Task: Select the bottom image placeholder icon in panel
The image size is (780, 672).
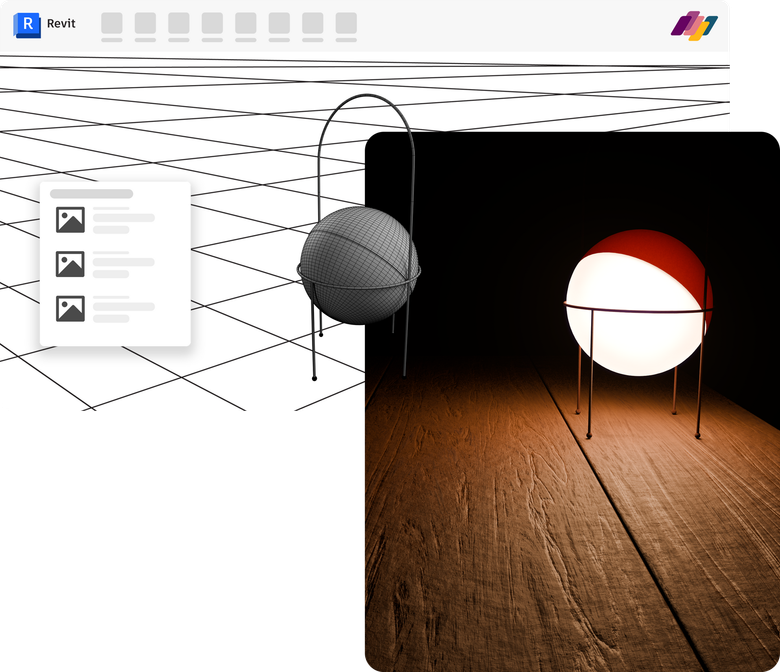Action: [70, 308]
